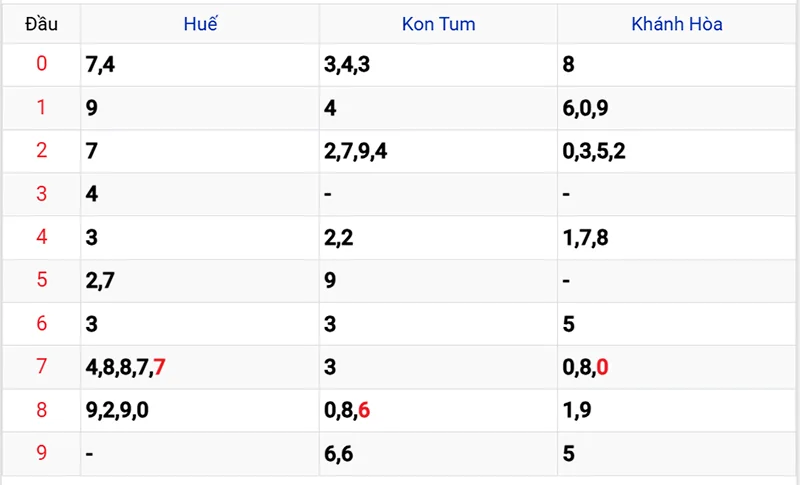Click Huế cell showing 7,4
This screenshot has height=485, width=800.
(199, 65)
